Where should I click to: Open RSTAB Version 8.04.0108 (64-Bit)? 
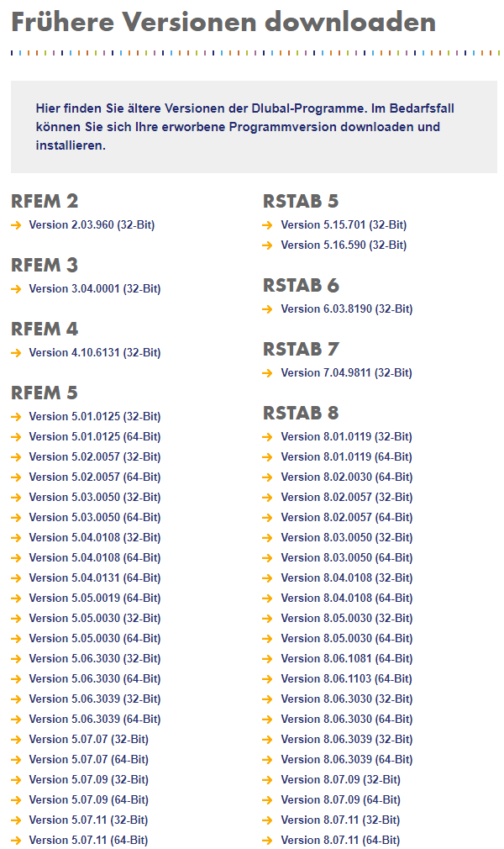[x=346, y=599]
